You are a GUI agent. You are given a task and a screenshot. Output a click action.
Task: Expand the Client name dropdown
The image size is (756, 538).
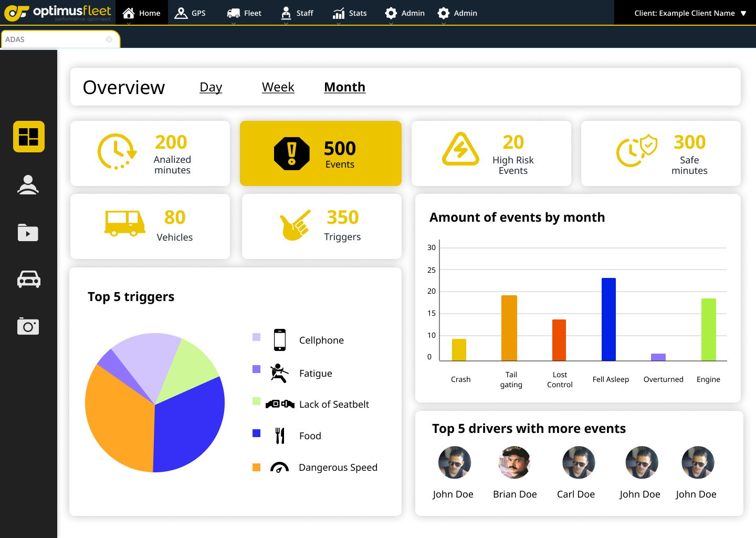pos(743,13)
